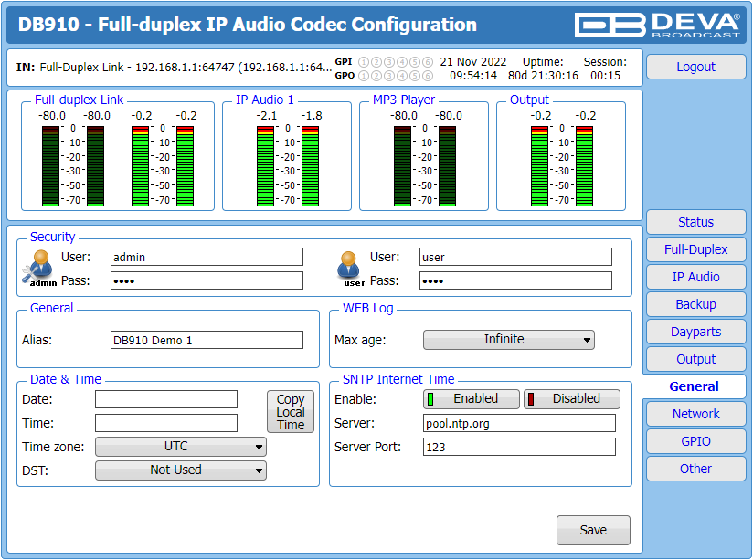Click GPO indicator 1
The image size is (753, 560).
(x=364, y=76)
